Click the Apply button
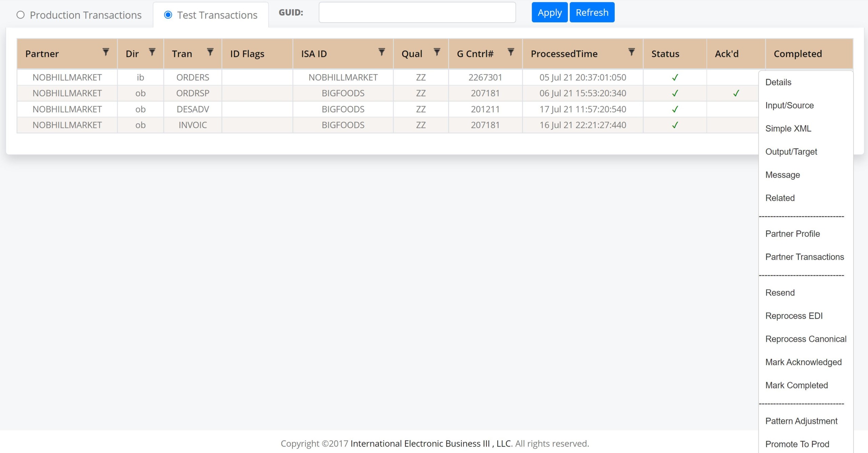Viewport: 868px width, 453px height. [x=550, y=12]
